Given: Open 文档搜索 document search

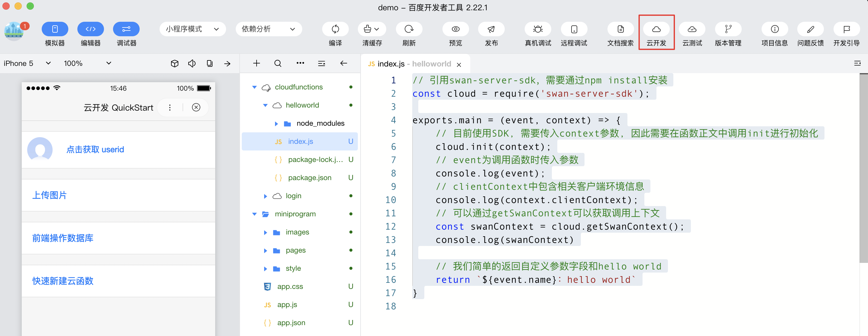Looking at the screenshot, I should 620,29.
